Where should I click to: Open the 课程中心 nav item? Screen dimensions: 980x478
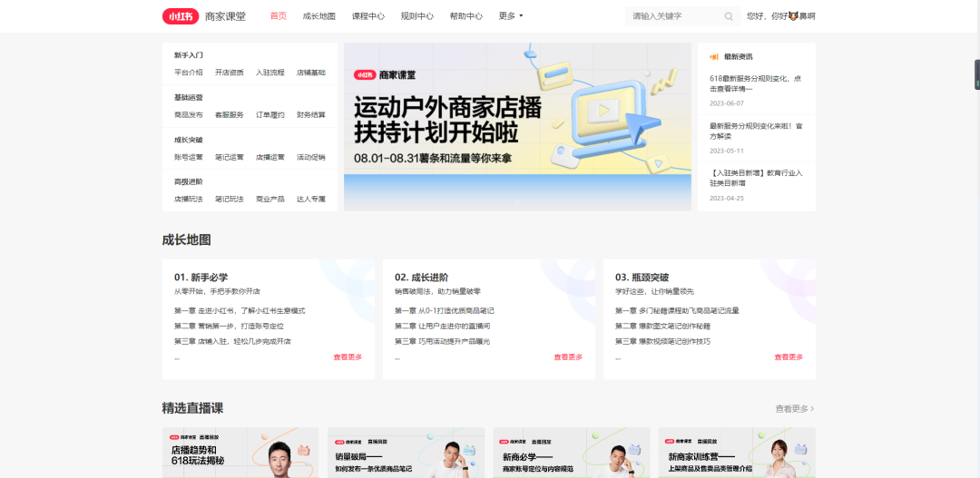pyautogui.click(x=368, y=16)
